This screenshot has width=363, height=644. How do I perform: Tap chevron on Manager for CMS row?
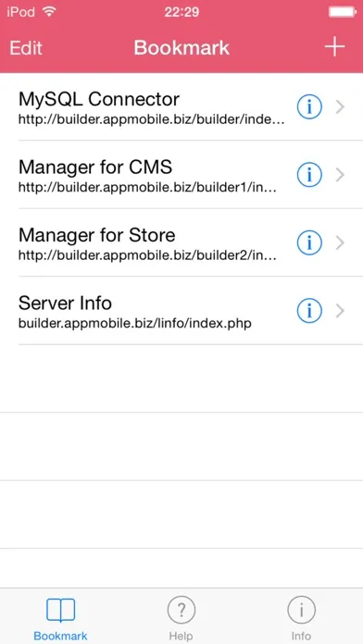tap(340, 176)
